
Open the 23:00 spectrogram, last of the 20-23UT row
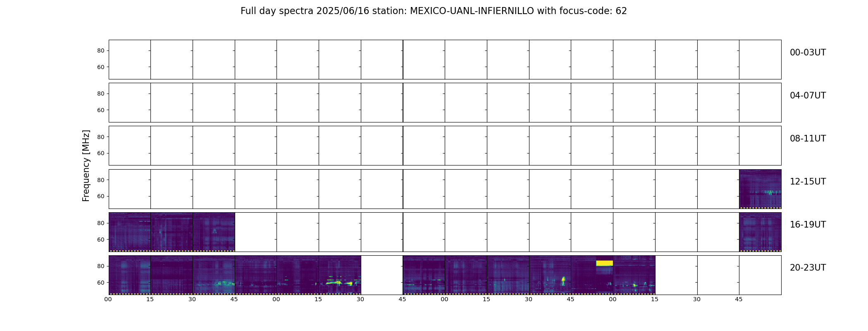(634, 275)
